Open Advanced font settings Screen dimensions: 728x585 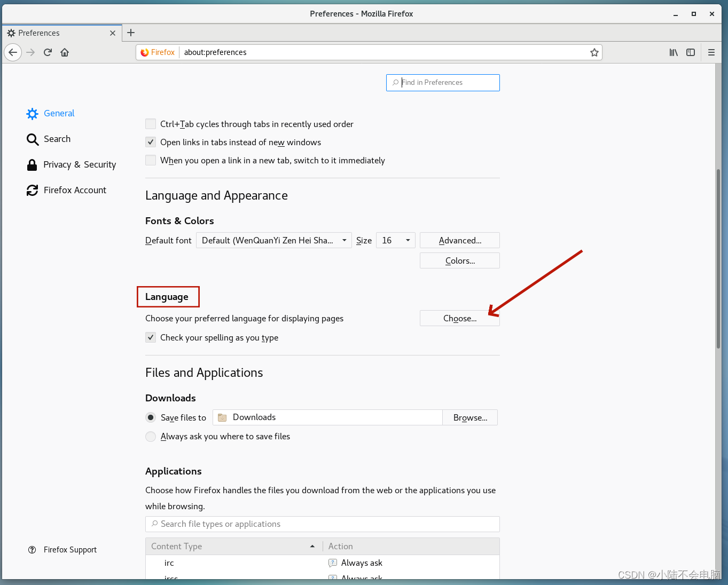pyautogui.click(x=459, y=240)
